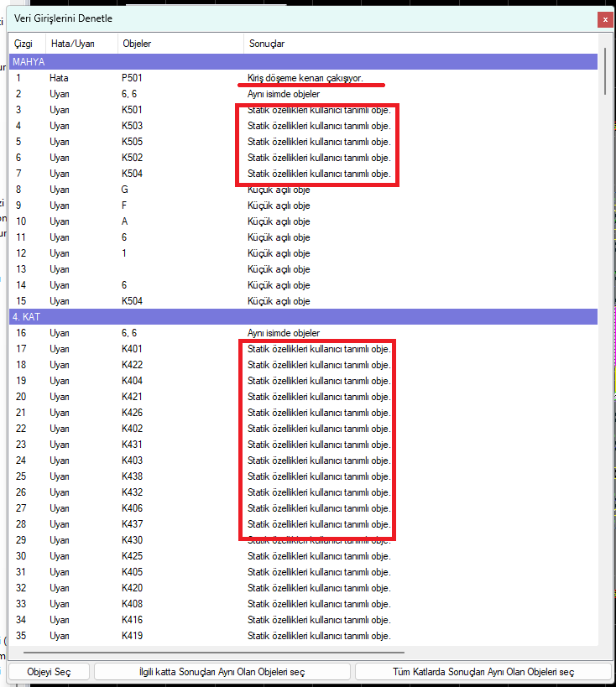Select the K403 object entry
This screenshot has height=687, width=616.
(132, 460)
